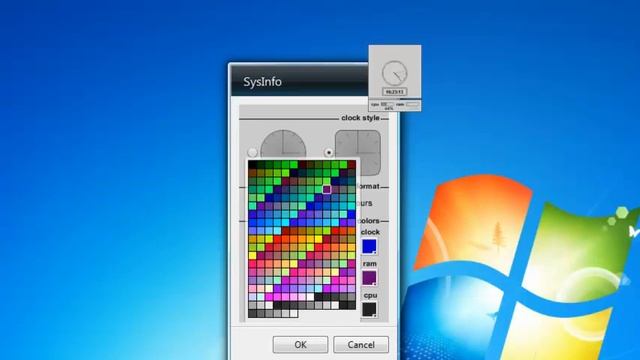Image resolution: width=640 pixels, height=360 pixels.
Task: Click the "cpu" color label
Action: tap(370, 295)
